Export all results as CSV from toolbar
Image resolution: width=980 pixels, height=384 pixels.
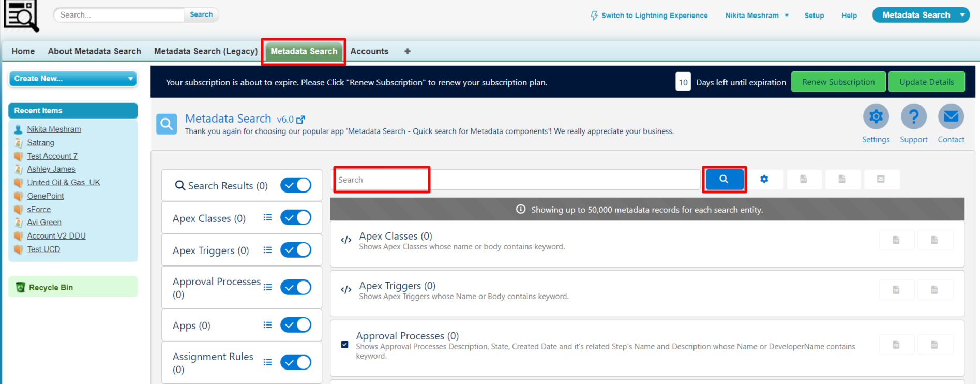coord(842,179)
